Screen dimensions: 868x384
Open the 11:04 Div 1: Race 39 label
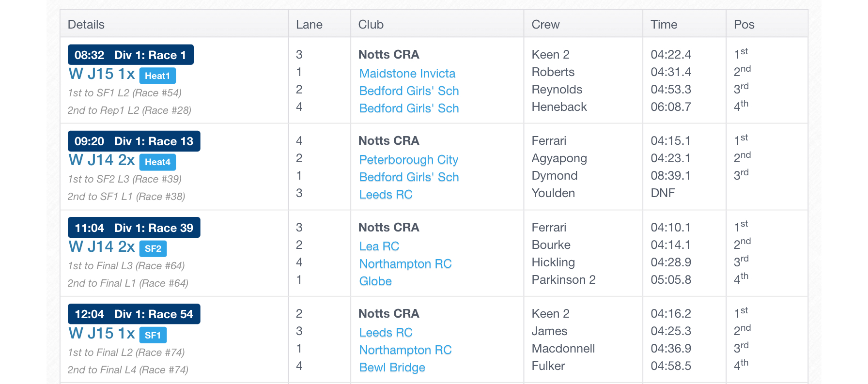(134, 228)
